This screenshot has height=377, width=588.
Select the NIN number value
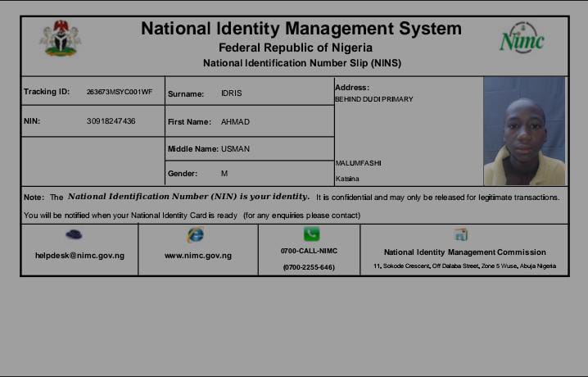[x=111, y=121]
